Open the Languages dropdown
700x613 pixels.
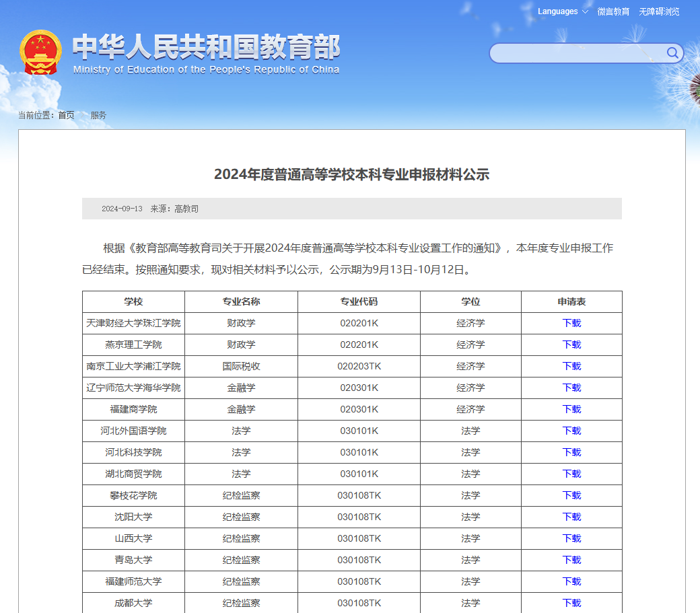tap(563, 11)
